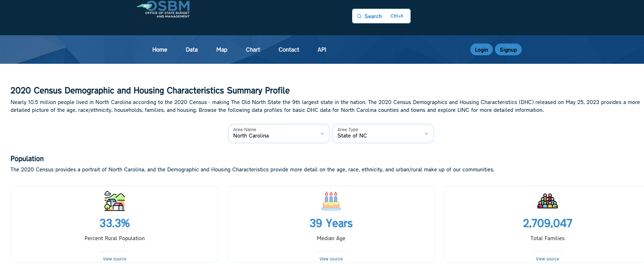Open the Data menu item

(191, 50)
